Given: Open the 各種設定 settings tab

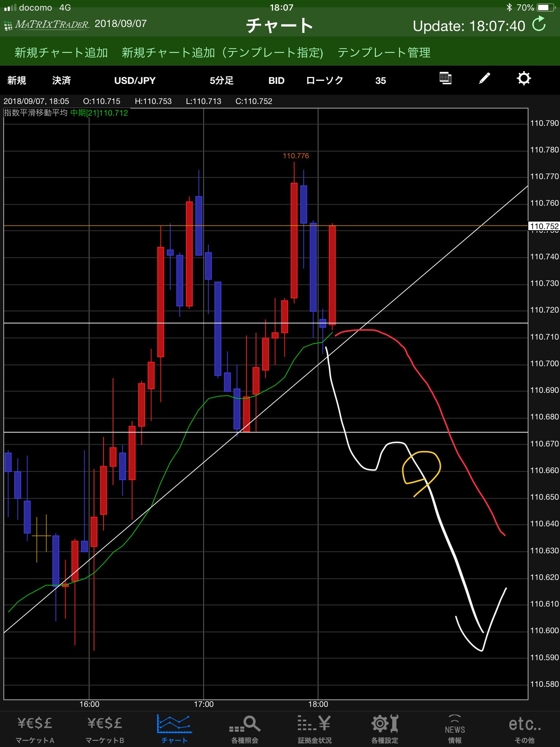Looking at the screenshot, I should click(385, 729).
